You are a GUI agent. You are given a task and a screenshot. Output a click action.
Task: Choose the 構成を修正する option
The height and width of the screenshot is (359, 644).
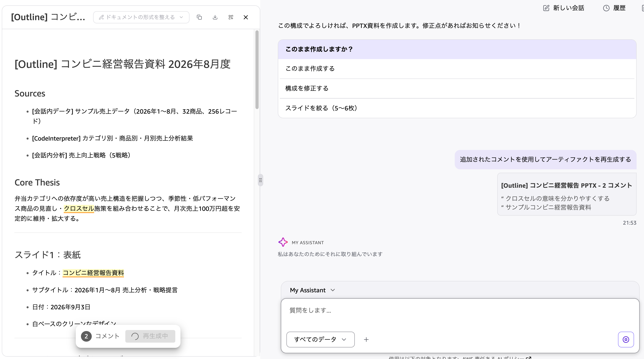pyautogui.click(x=457, y=88)
